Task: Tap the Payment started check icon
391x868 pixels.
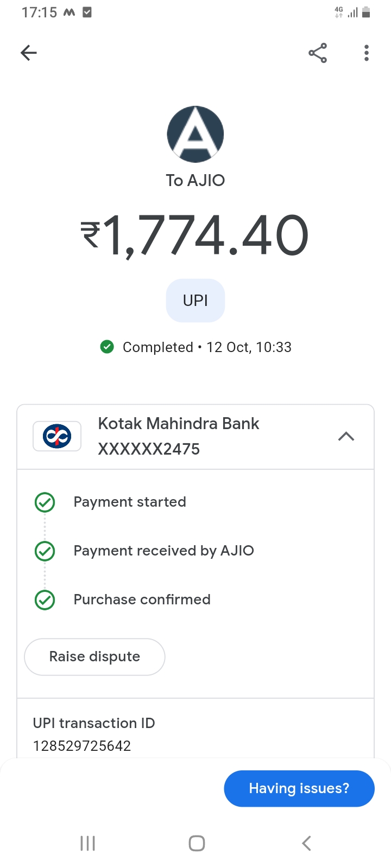Action: click(45, 502)
